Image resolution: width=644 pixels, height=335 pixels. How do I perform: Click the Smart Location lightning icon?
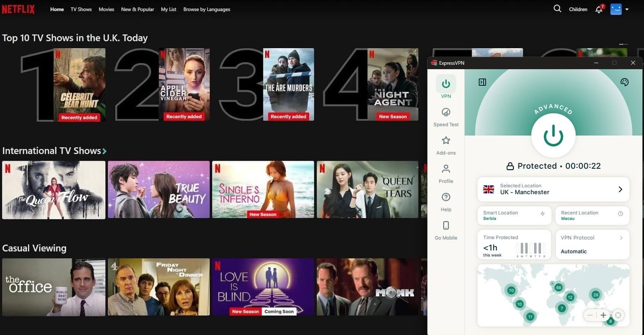coord(543,213)
